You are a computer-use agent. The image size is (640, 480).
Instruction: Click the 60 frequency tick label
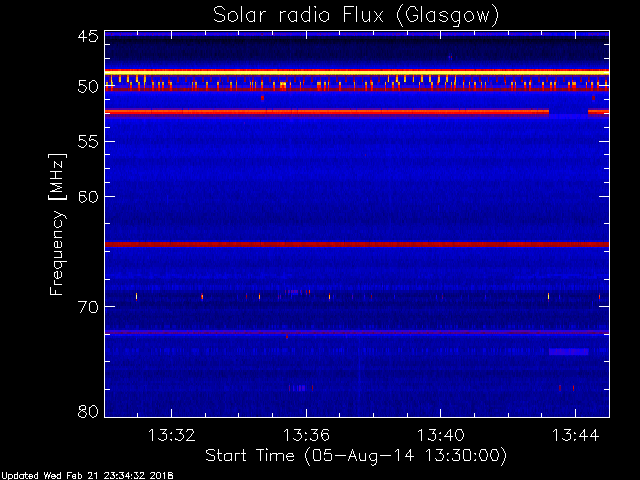tap(88, 197)
